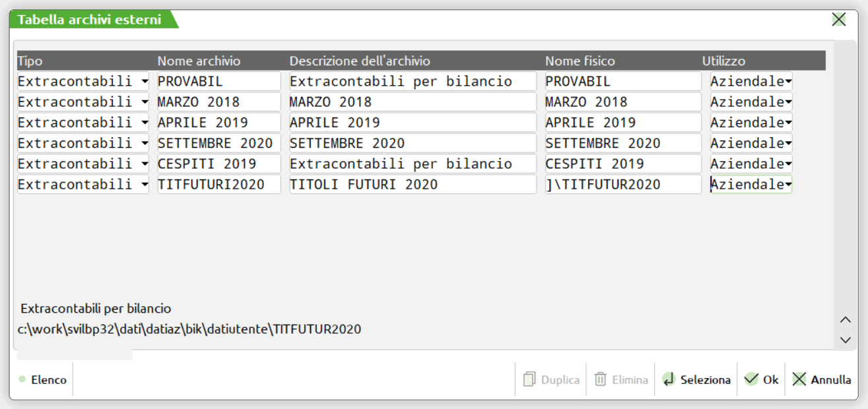Screen dimensions: 868x409
Task: Click the APRILE 2019 Nome archivio field
Action: point(218,123)
